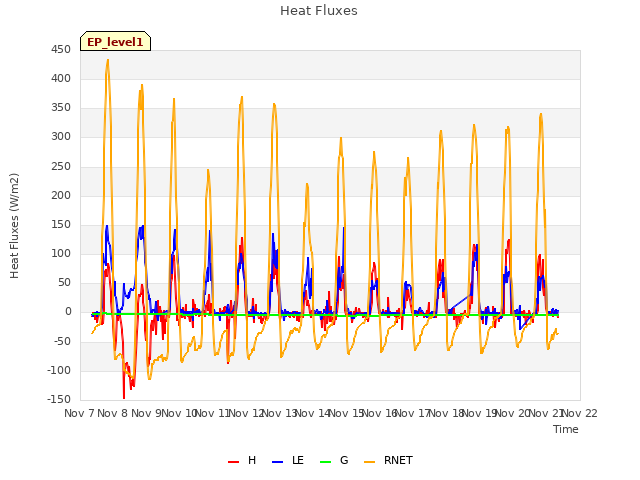Click the Nov 8 x-axis tick label

[x=113, y=413]
